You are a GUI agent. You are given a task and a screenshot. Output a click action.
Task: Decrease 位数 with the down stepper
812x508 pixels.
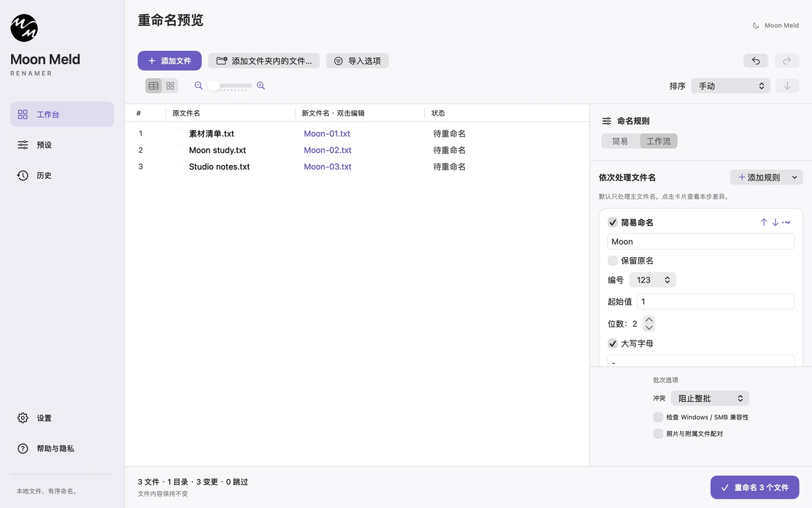(x=649, y=328)
